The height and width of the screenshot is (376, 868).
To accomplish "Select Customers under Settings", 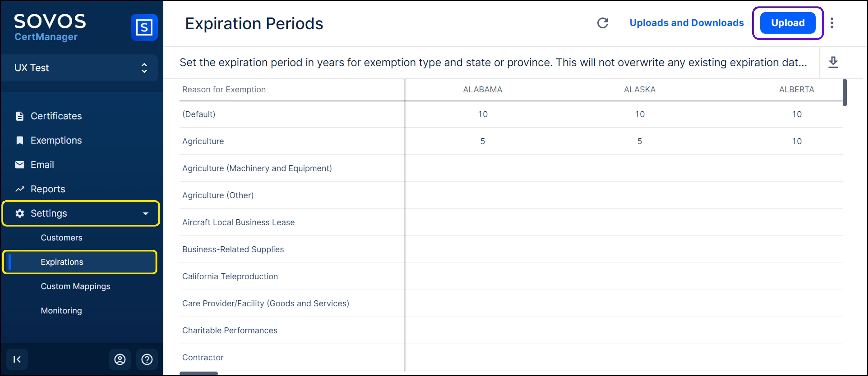I will (61, 238).
